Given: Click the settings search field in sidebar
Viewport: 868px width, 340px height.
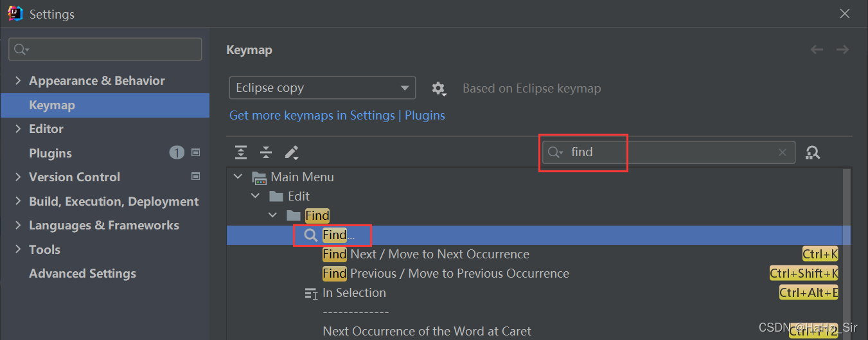Looking at the screenshot, I should pos(105,49).
